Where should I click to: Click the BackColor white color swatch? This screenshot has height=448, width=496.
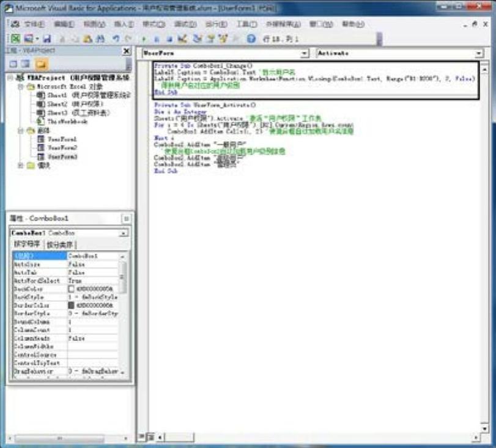[72, 289]
